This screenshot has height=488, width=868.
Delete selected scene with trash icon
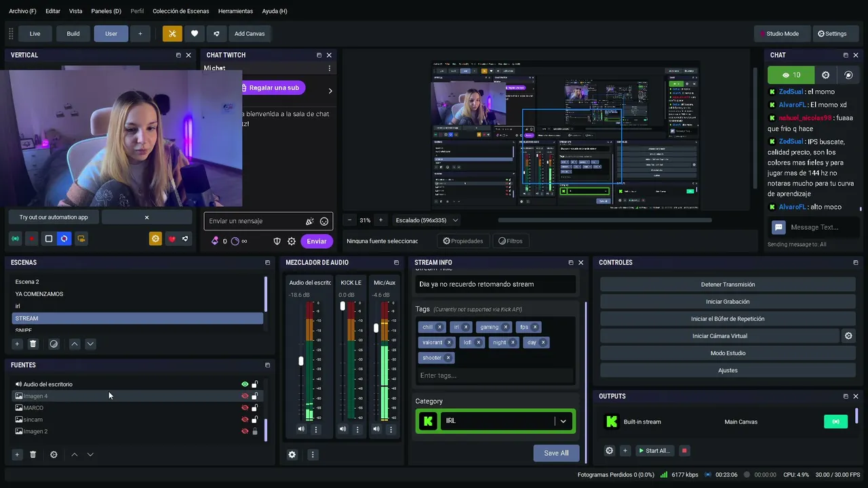click(33, 344)
